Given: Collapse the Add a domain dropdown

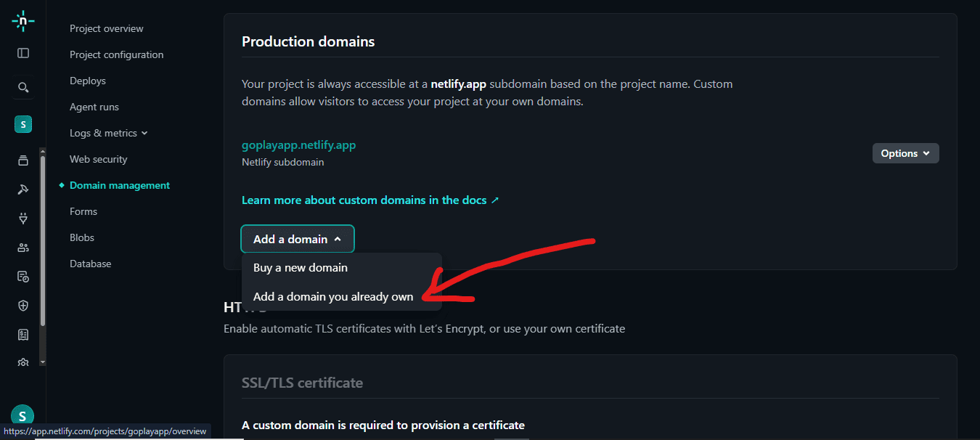Looking at the screenshot, I should pyautogui.click(x=298, y=239).
